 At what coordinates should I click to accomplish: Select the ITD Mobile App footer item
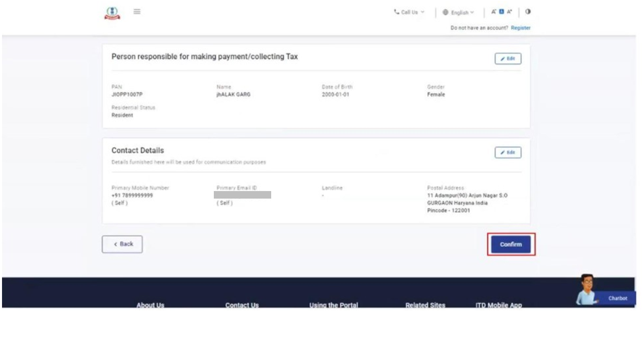pyautogui.click(x=499, y=305)
